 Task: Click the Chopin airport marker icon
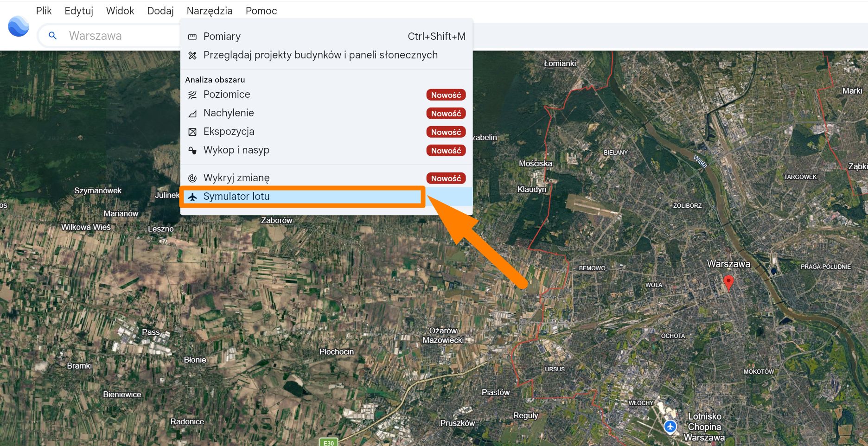670,426
